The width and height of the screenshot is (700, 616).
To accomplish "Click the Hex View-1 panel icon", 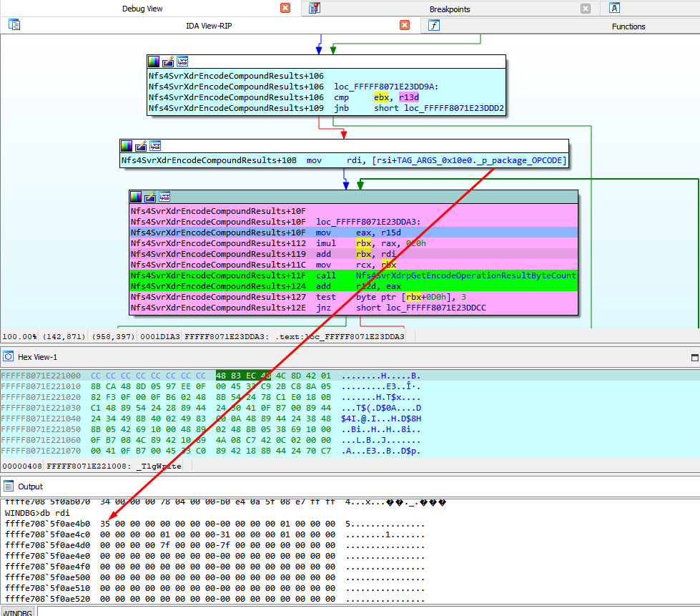I will [x=9, y=356].
